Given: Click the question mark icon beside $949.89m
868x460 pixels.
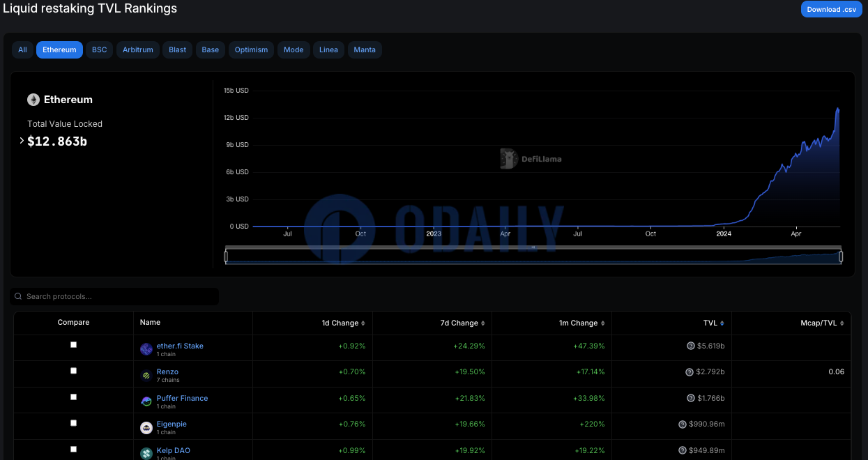Looking at the screenshot, I should [683, 450].
